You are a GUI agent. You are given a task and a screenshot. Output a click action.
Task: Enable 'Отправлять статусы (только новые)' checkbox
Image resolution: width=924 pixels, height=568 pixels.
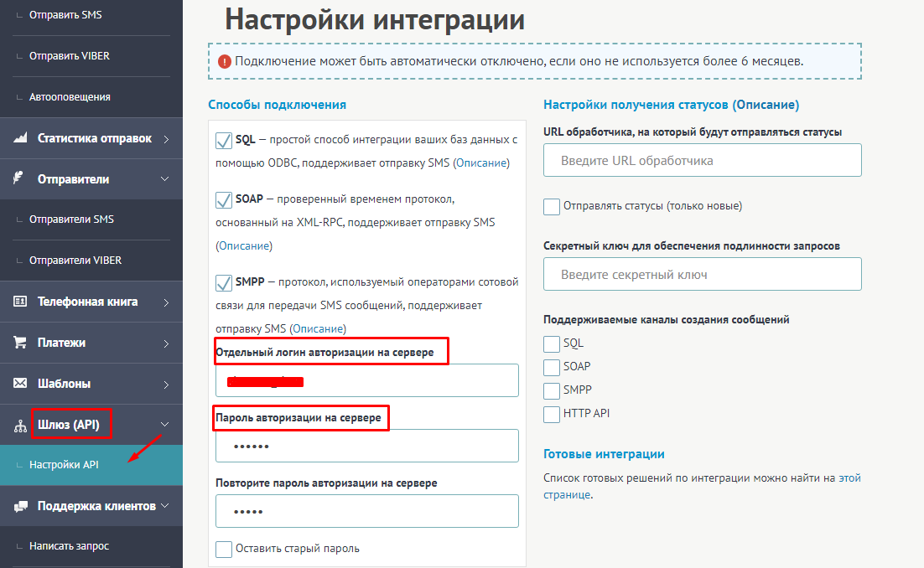click(x=552, y=206)
